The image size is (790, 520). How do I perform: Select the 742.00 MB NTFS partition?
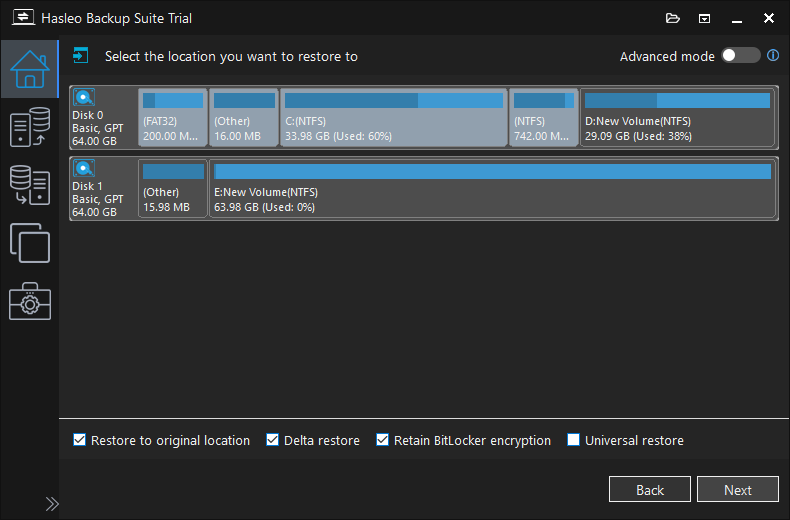tap(544, 117)
